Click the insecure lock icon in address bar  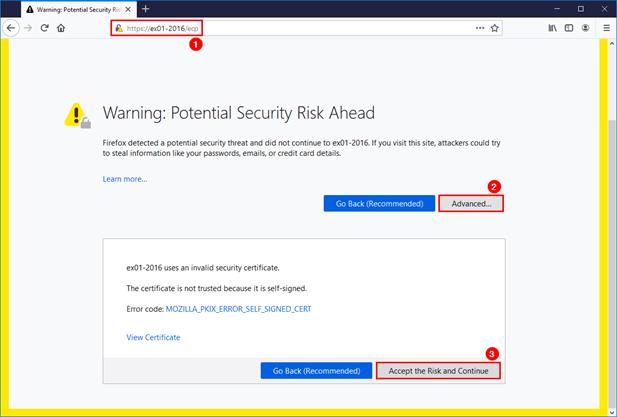[x=119, y=28]
